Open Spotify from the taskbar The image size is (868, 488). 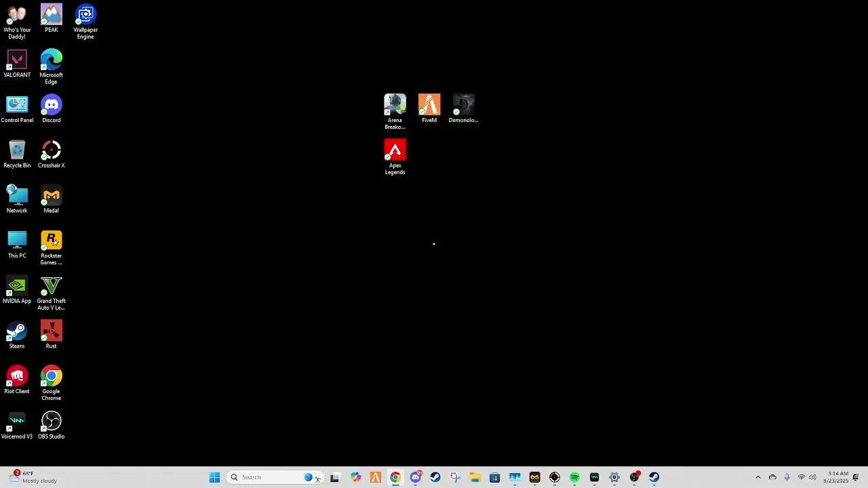pyautogui.click(x=574, y=477)
